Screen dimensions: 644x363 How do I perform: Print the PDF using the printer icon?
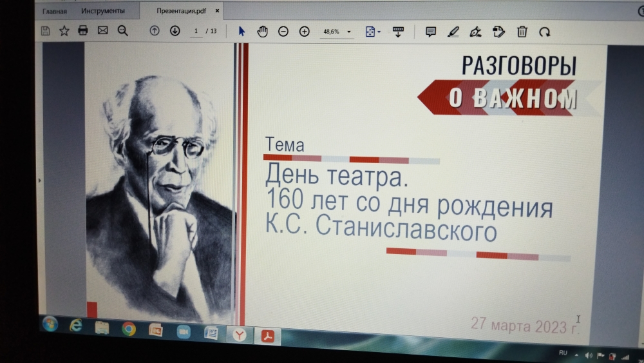tap(83, 30)
